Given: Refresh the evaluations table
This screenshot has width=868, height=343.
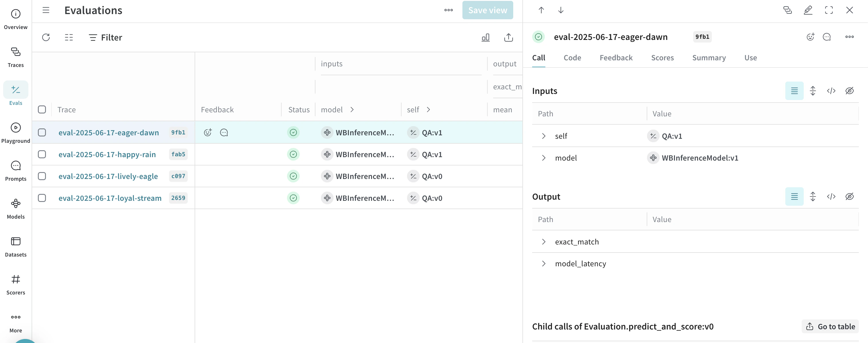Looking at the screenshot, I should [46, 37].
